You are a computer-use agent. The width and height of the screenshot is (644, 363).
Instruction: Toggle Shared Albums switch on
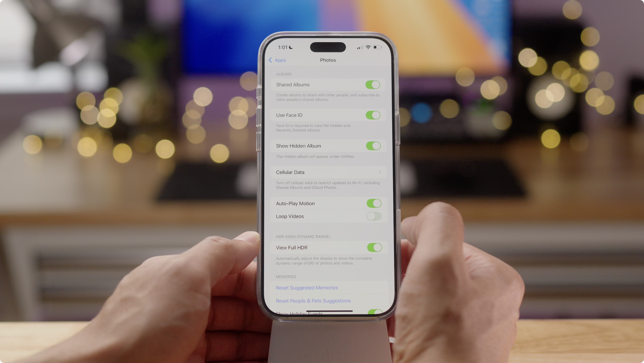[372, 84]
